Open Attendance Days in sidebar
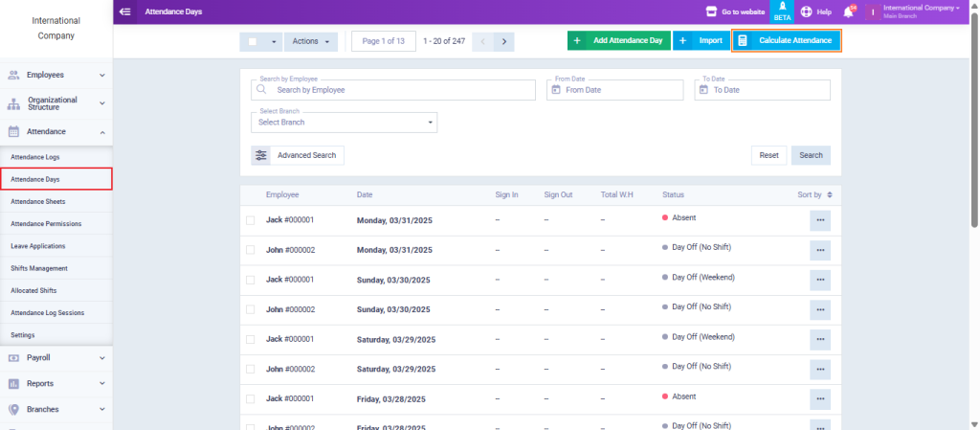980x430 pixels. click(56, 179)
